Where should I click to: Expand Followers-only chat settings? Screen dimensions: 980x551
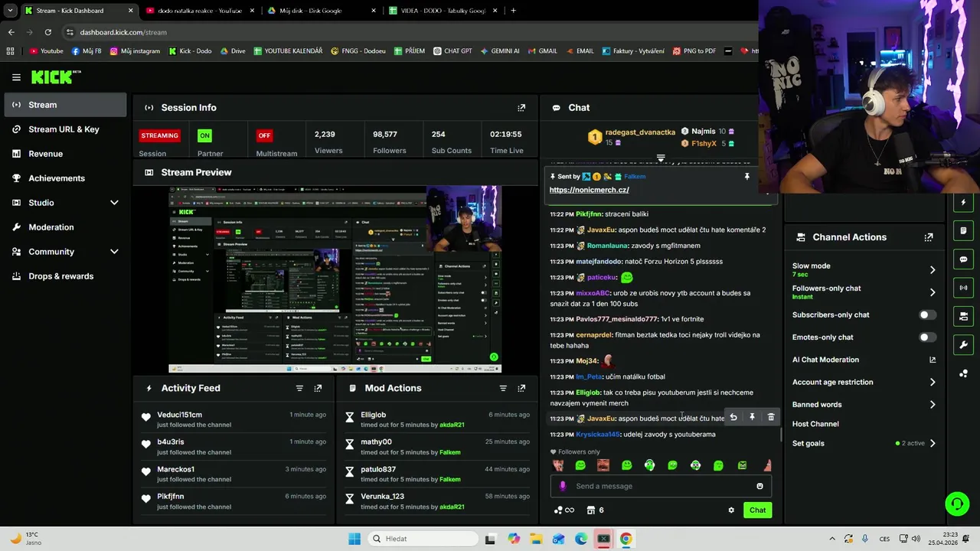(x=933, y=292)
